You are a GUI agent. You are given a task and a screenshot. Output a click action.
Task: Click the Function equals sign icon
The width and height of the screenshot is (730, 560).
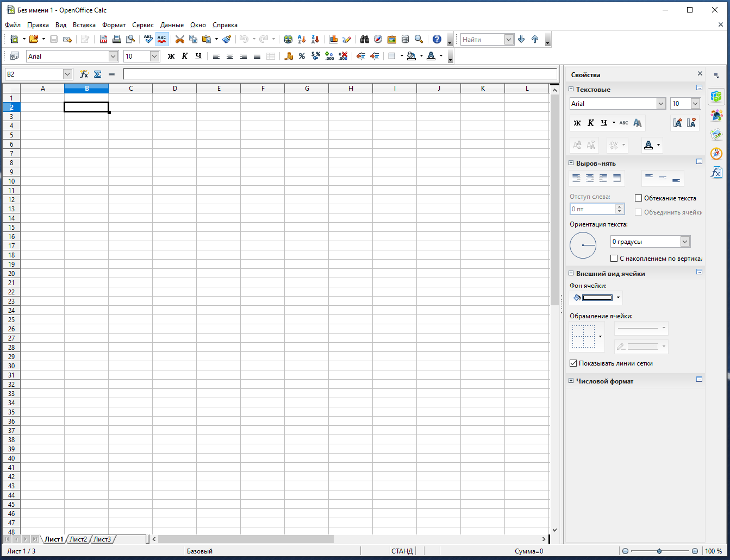(111, 74)
